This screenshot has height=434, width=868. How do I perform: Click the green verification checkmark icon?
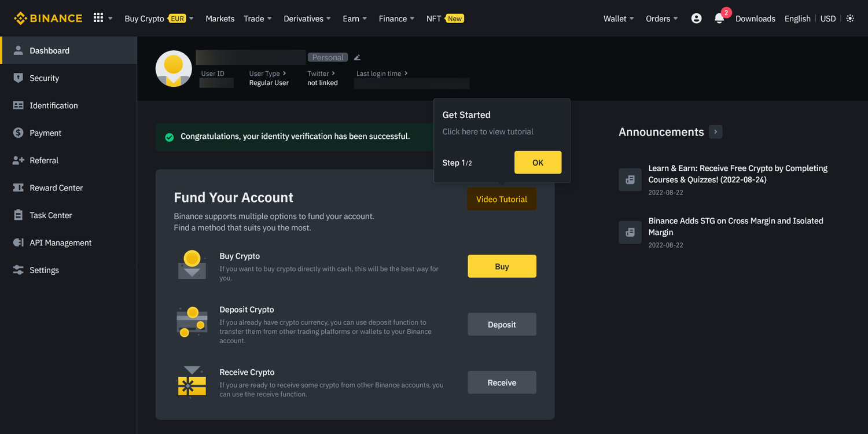click(x=170, y=137)
